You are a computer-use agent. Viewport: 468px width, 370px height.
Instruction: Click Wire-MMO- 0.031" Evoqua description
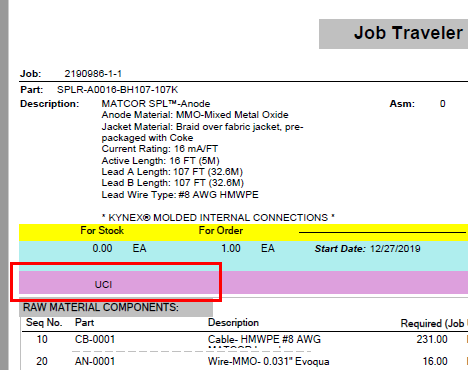[268, 361]
